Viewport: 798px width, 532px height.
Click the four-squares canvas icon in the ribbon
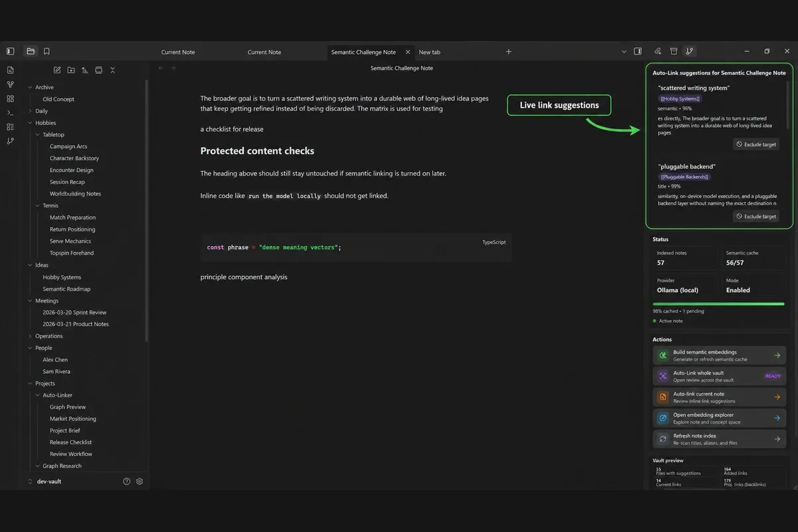pos(10,98)
